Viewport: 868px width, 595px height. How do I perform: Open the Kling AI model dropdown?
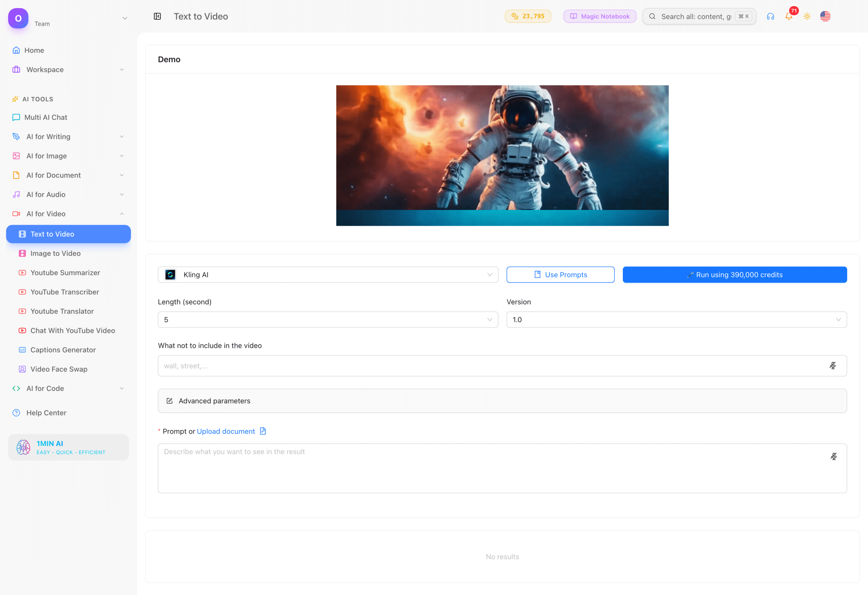pos(328,275)
